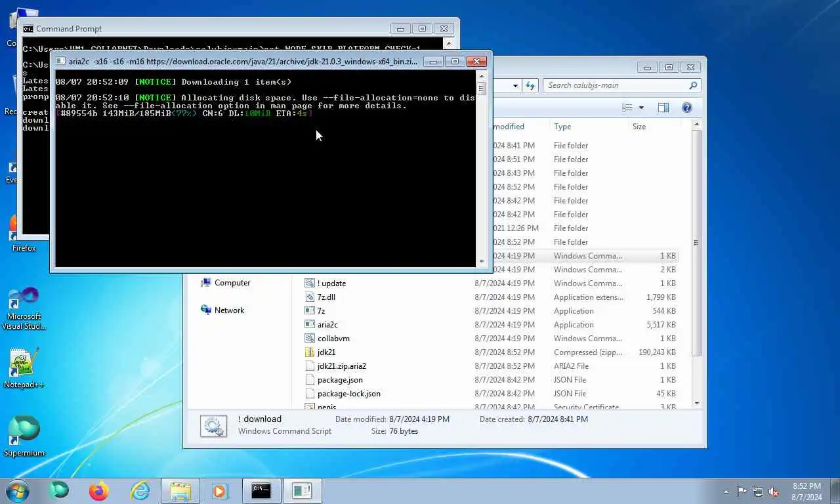Launch Supermium from the taskbar

59,491
